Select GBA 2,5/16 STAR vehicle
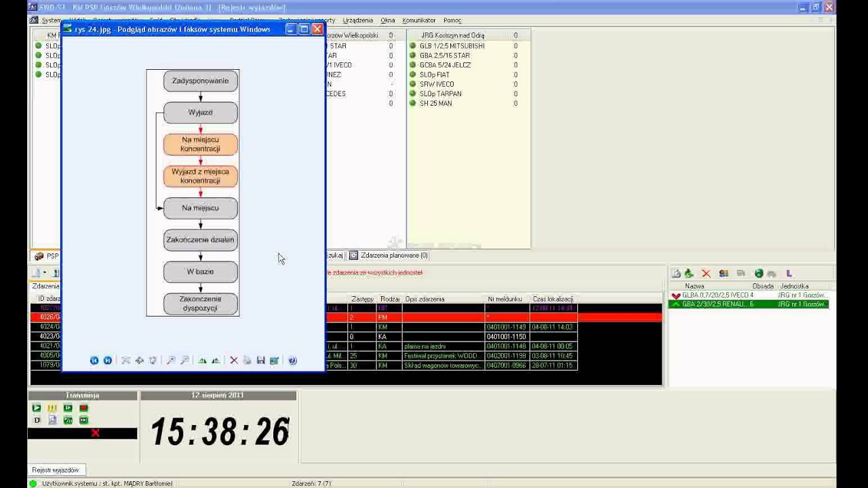The image size is (868, 488). (444, 56)
